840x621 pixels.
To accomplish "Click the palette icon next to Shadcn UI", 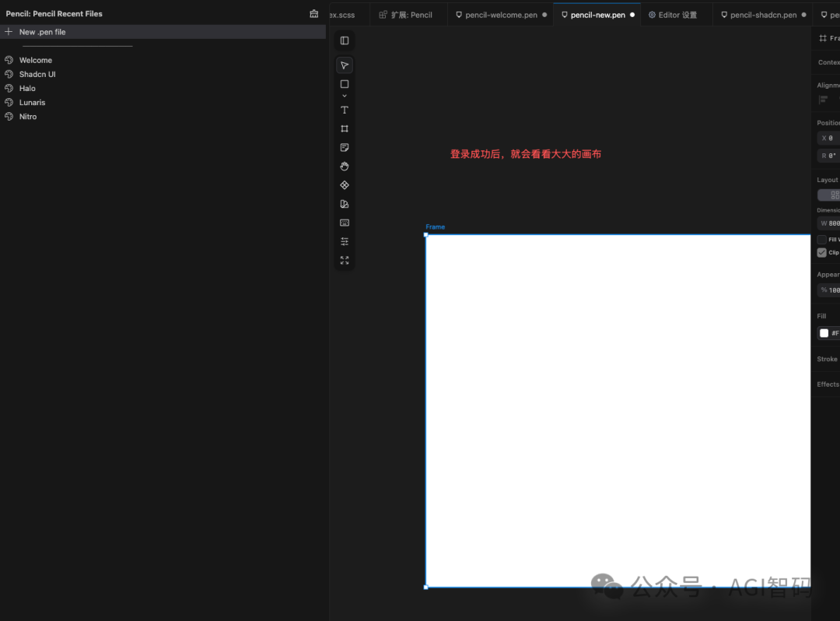I will tap(9, 74).
